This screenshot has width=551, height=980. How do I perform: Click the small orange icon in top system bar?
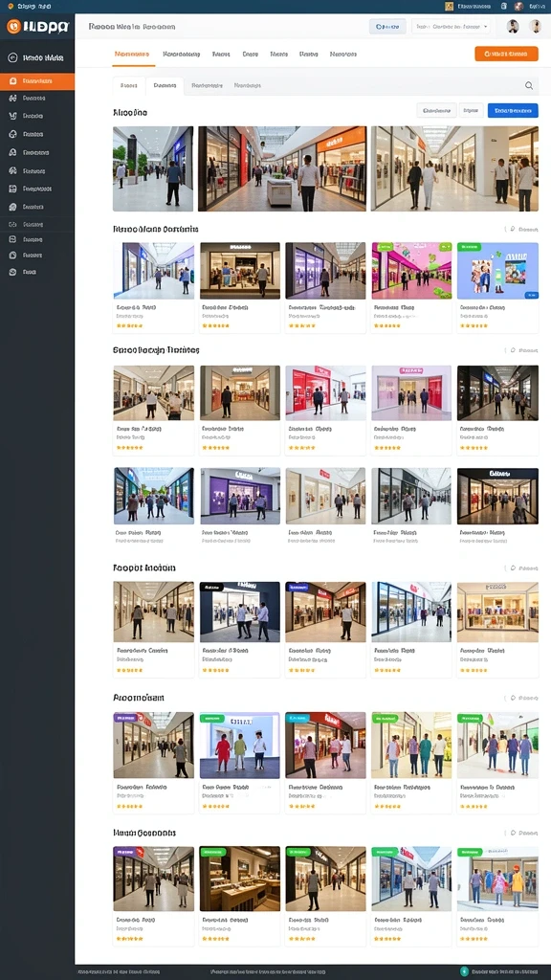coord(11,6)
